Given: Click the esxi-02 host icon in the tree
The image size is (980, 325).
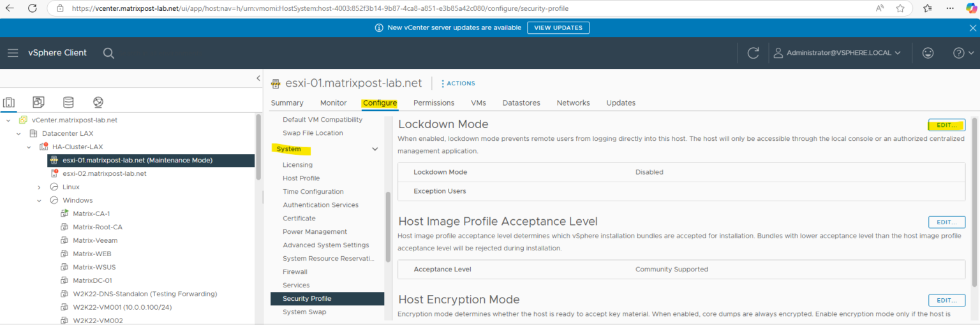Looking at the screenshot, I should tap(54, 173).
